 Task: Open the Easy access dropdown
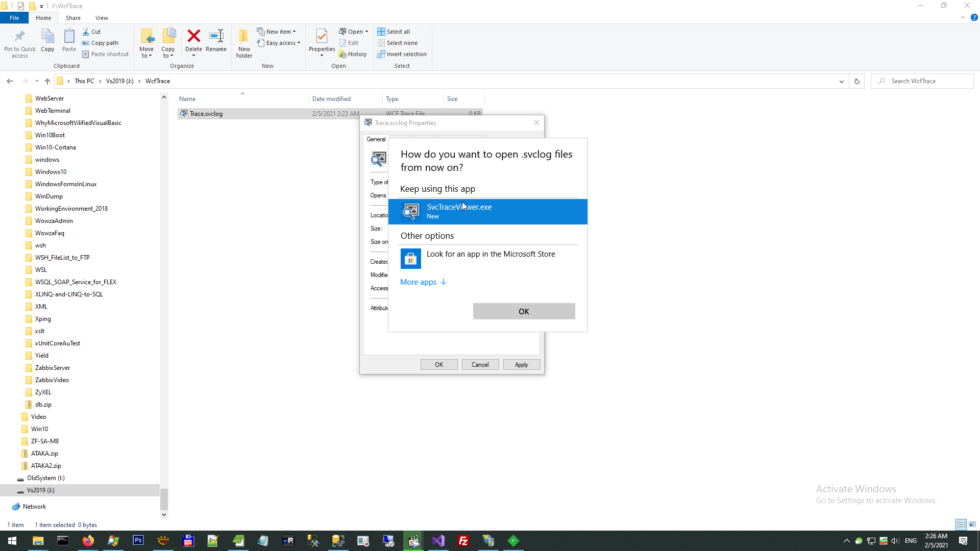pos(279,43)
